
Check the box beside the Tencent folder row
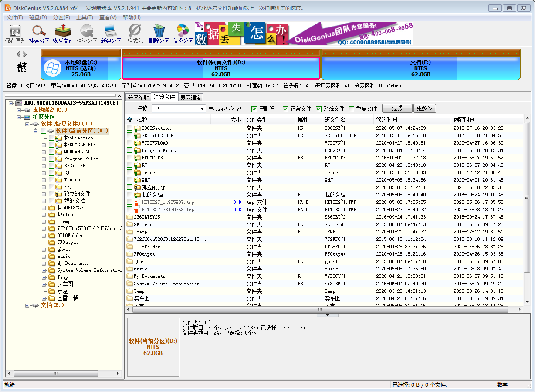(x=129, y=172)
